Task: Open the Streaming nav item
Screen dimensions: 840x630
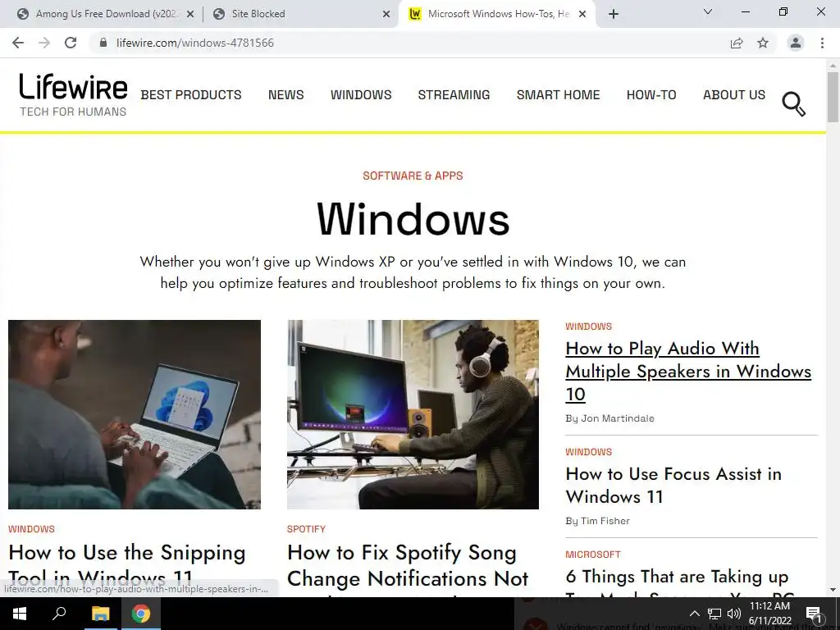Action: [x=454, y=95]
